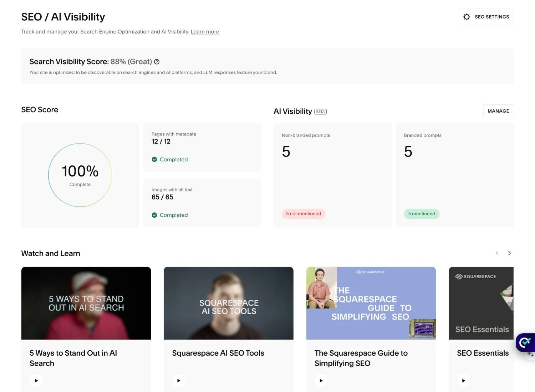535x392 pixels.
Task: Click the '65 / 65' alt text count
Action: click(162, 197)
